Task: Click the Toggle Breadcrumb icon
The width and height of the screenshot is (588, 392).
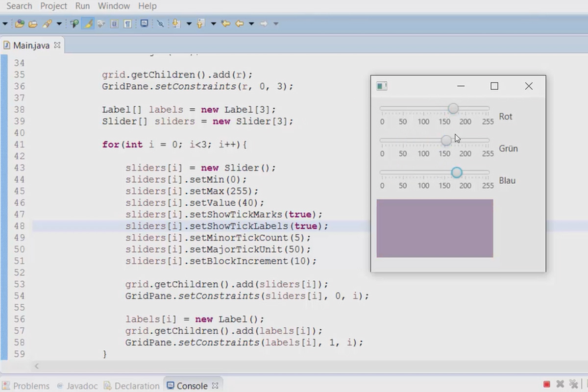Action: pos(74,24)
